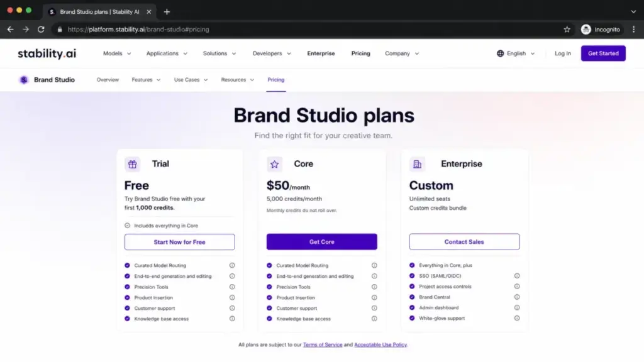Expand the Developers dropdown menu
The image size is (644, 362).
click(272, 53)
